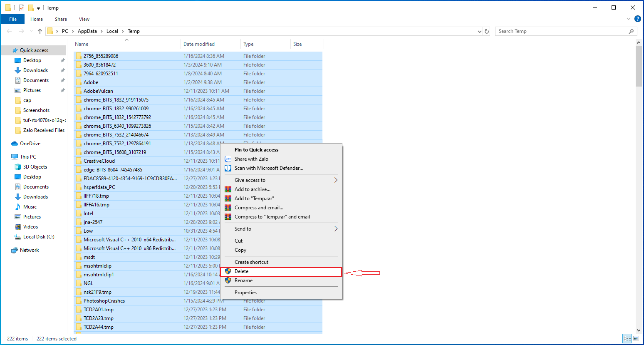This screenshot has height=345, width=644.
Task: Click the Defender shield icon in context menu
Action: pos(228,168)
